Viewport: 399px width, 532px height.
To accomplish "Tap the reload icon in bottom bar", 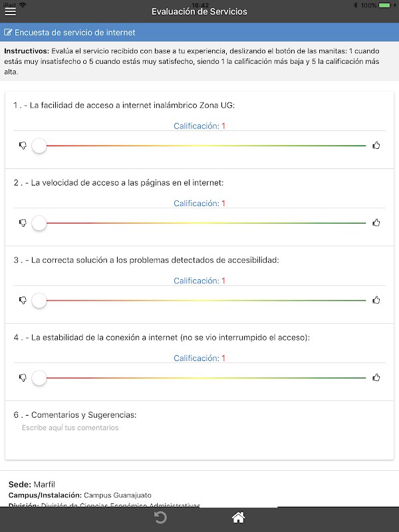I will [x=160, y=518].
